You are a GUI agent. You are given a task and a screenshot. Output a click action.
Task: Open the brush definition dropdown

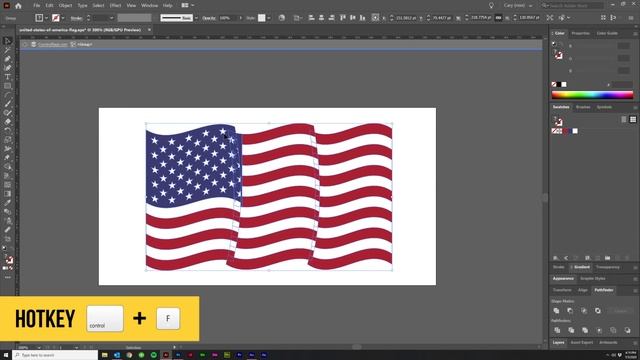pyautogui.click(x=196, y=18)
